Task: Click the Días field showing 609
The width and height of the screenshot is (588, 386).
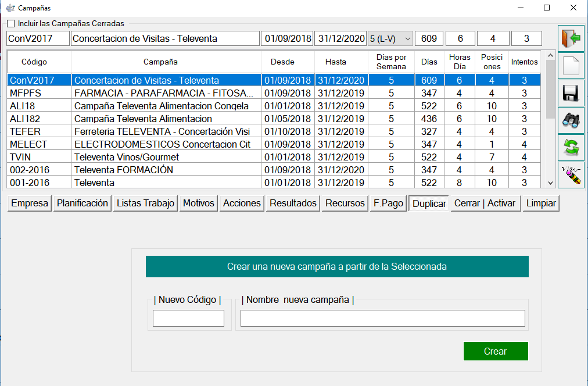Action: (429, 38)
